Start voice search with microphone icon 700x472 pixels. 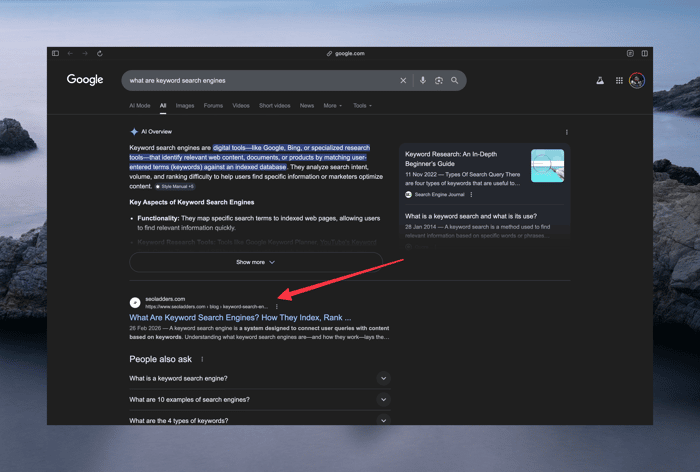423,80
